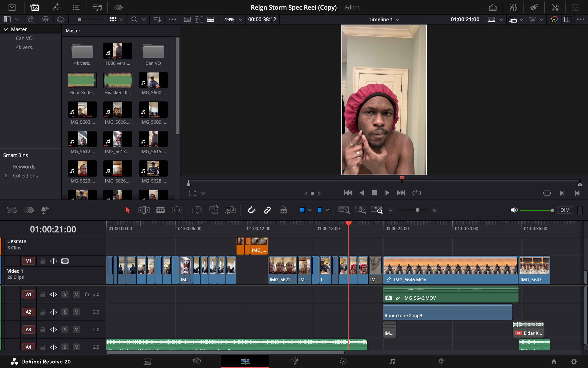Image resolution: width=588 pixels, height=368 pixels.
Task: Open the Timeline 1 name dropdown
Action: point(384,20)
